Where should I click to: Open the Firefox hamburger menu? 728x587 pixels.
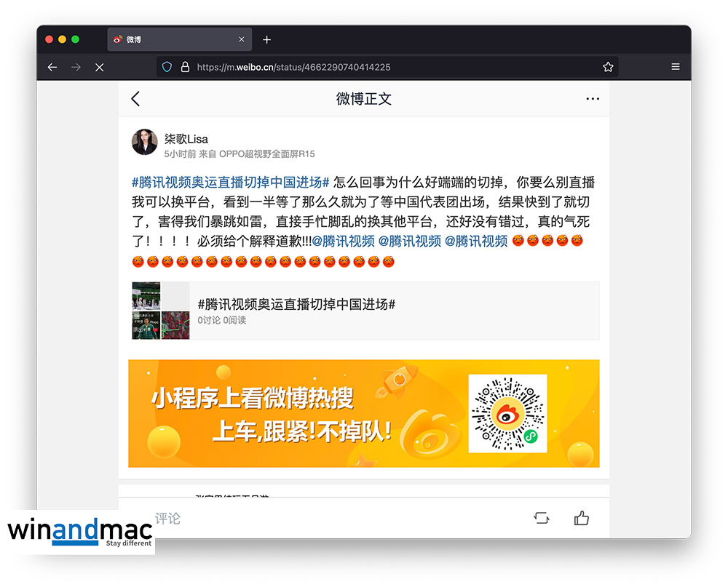[676, 67]
